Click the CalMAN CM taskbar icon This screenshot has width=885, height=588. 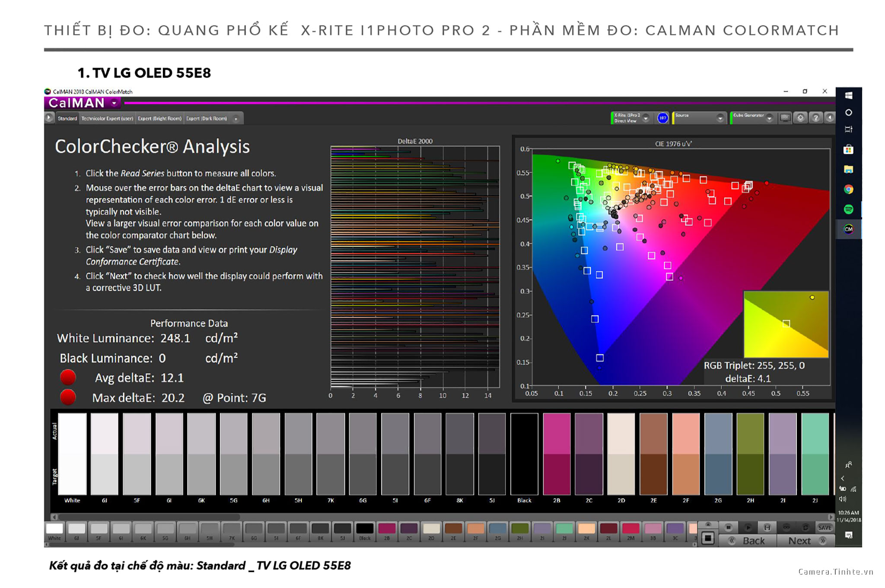[848, 229]
